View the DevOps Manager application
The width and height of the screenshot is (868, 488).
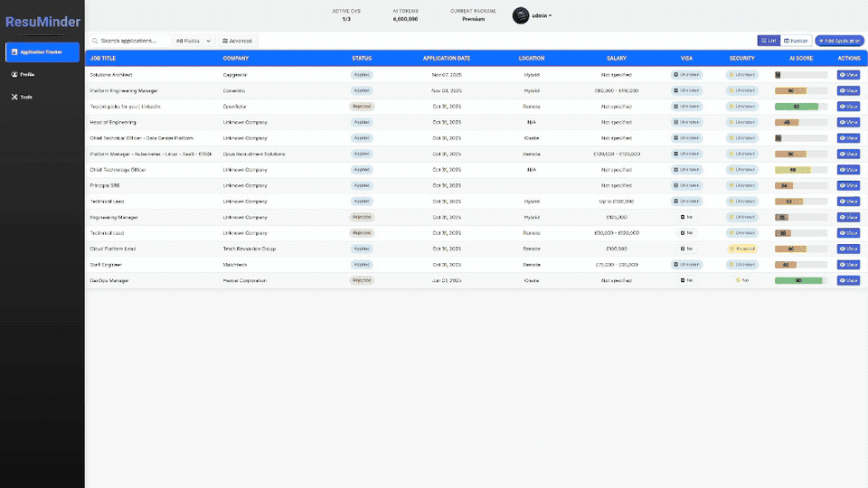pyautogui.click(x=848, y=280)
